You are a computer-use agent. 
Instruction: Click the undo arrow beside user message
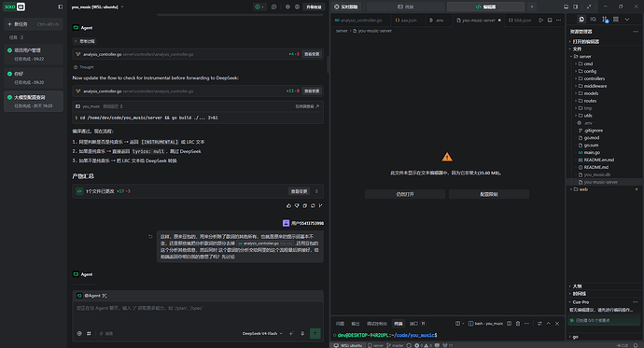pos(150,236)
